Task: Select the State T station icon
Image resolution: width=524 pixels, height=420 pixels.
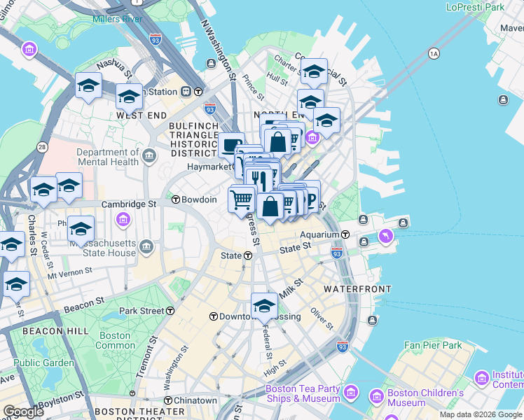Action: 248,255
